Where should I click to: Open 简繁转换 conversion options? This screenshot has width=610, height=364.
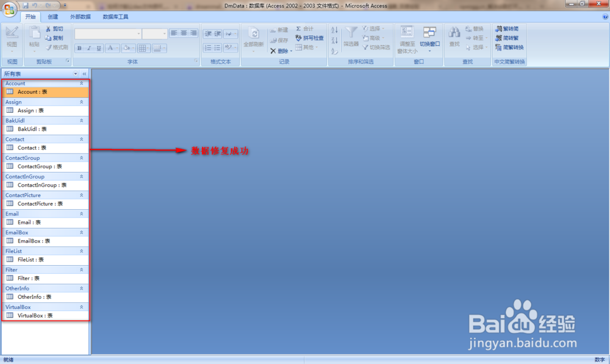pos(509,48)
